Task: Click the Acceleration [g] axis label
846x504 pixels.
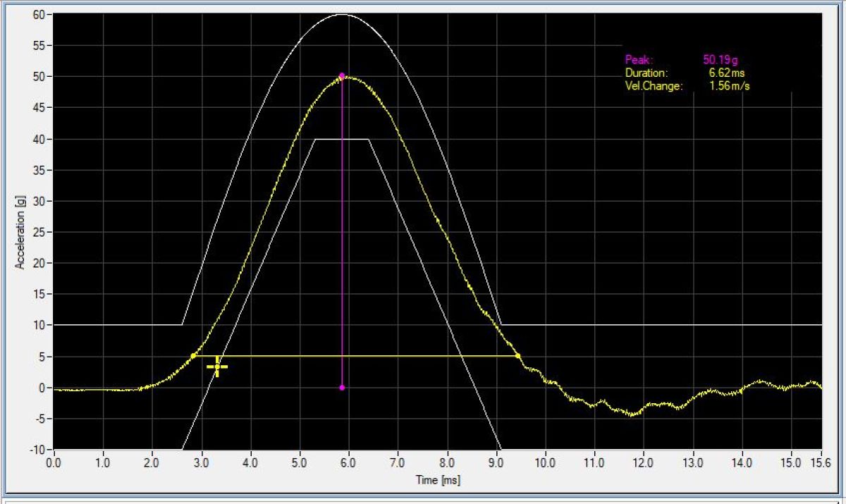Action: click(x=19, y=231)
